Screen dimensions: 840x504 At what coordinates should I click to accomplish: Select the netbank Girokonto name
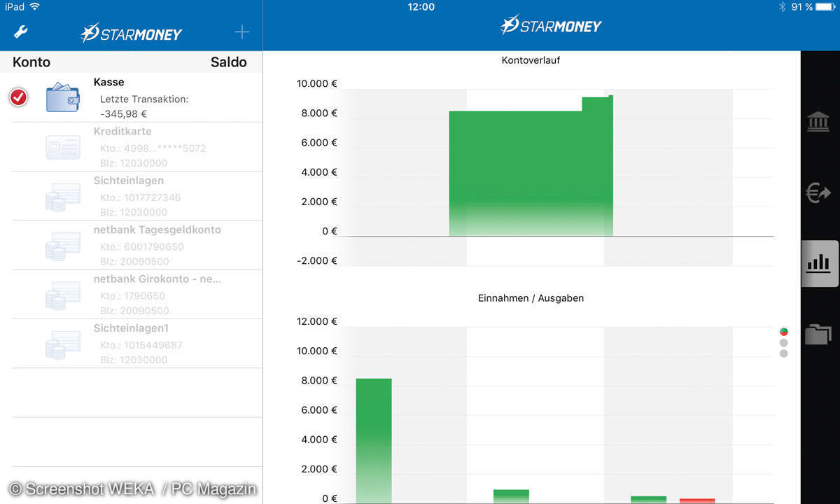click(x=157, y=279)
